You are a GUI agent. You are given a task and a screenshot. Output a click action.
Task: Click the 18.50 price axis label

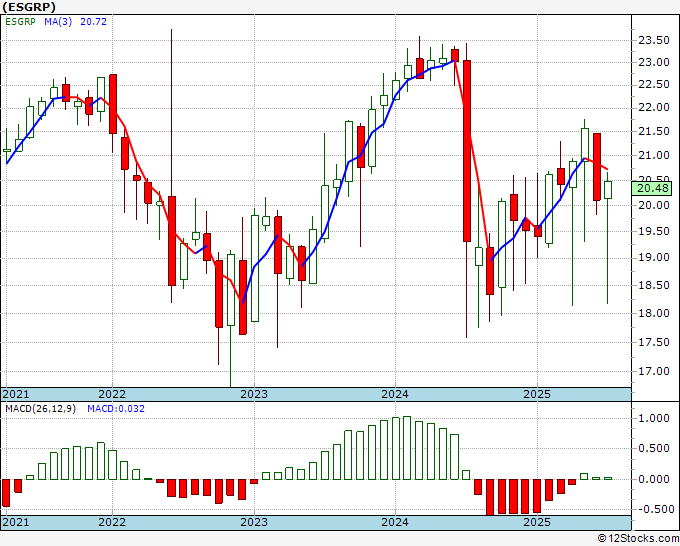point(654,285)
